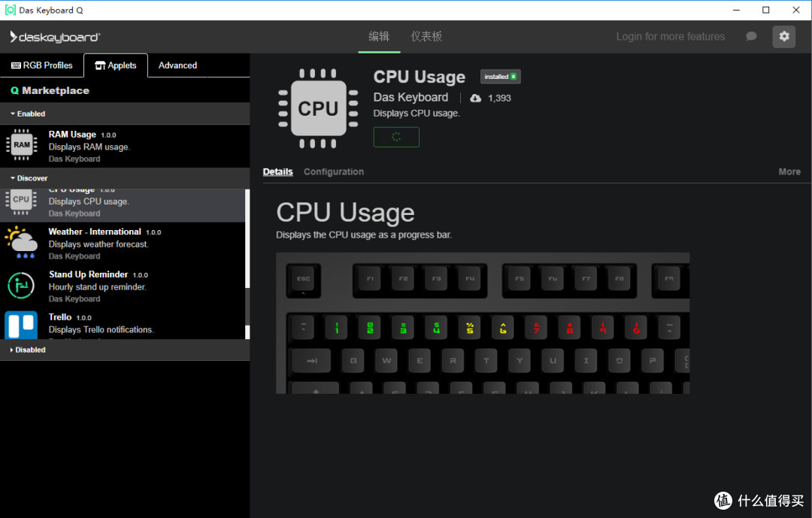Image resolution: width=812 pixels, height=518 pixels.
Task: Click 'Hourly stand up reminder.' description
Action: click(97, 287)
